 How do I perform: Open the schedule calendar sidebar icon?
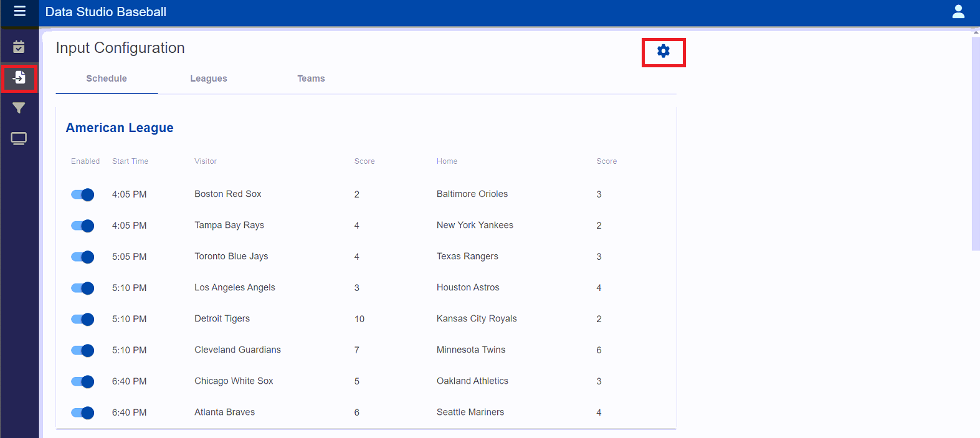(19, 47)
